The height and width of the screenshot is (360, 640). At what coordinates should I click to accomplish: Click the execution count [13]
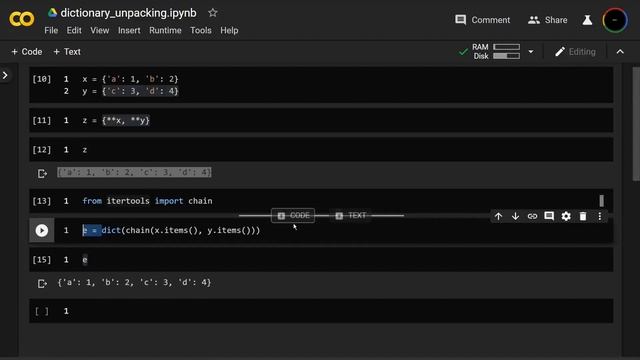tap(42, 201)
